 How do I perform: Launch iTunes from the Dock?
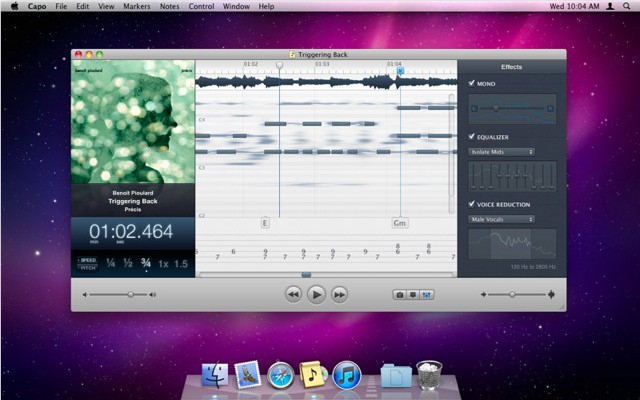tap(346, 375)
